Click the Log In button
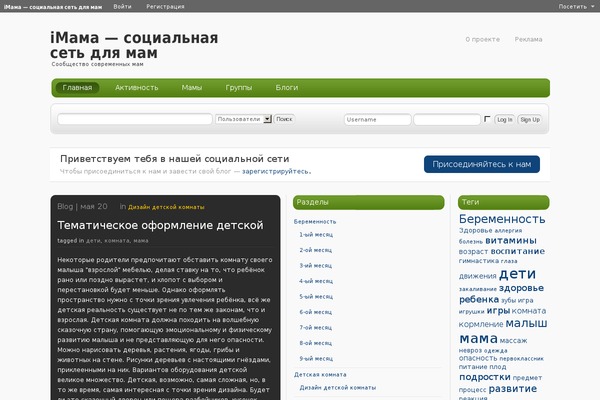Image resolution: width=600 pixels, height=400 pixels. 505,119
